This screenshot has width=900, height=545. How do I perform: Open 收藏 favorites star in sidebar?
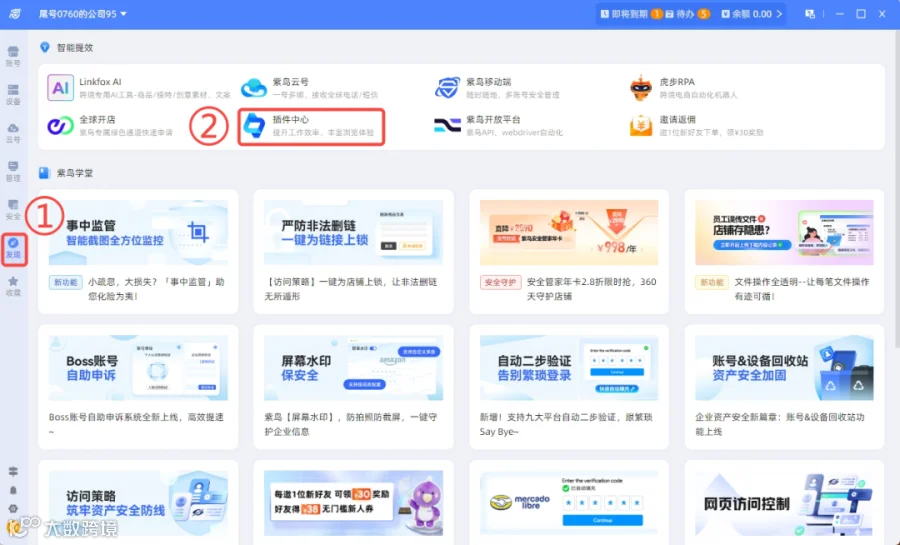[x=13, y=286]
